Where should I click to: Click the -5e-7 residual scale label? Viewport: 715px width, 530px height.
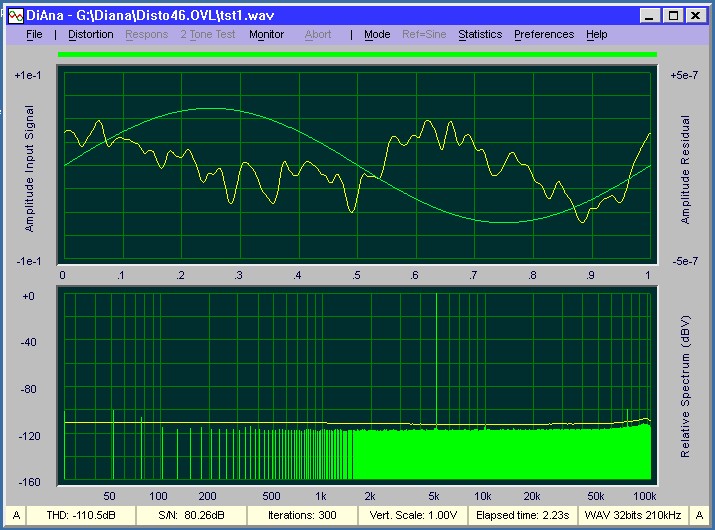point(685,261)
